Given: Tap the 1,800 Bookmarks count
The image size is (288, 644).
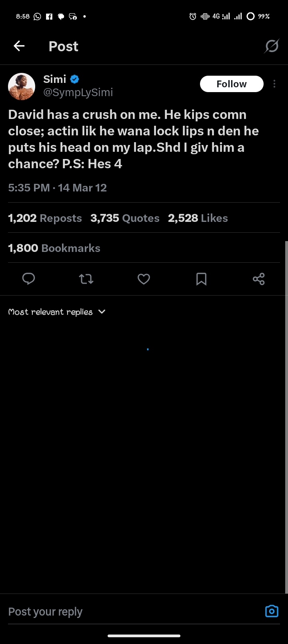Looking at the screenshot, I should pos(54,248).
